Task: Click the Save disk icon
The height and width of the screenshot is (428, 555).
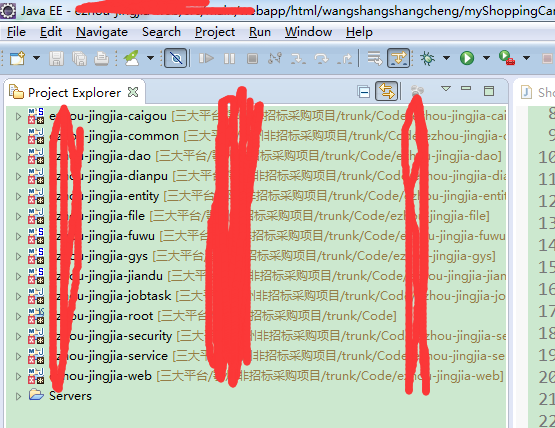Action: (56, 58)
